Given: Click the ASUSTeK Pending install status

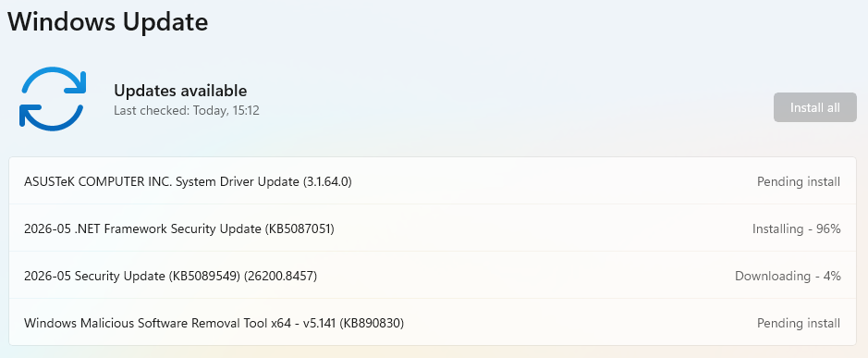Looking at the screenshot, I should pyautogui.click(x=799, y=181).
